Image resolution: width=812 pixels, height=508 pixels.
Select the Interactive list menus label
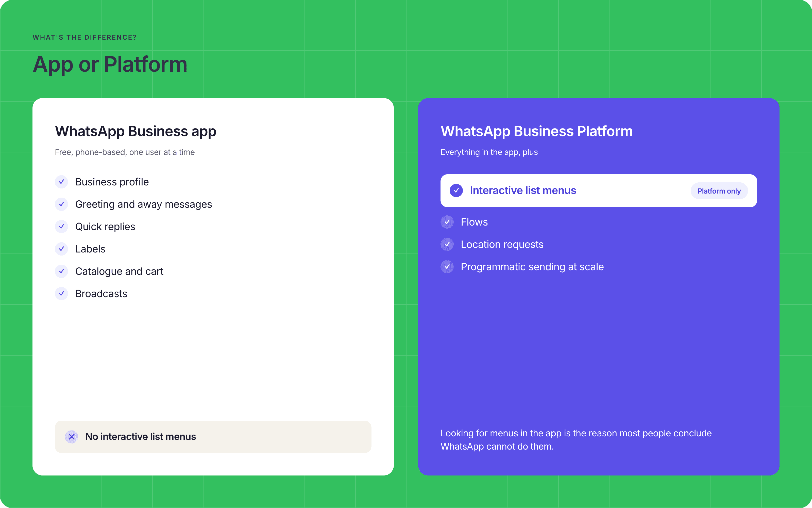[x=523, y=190]
